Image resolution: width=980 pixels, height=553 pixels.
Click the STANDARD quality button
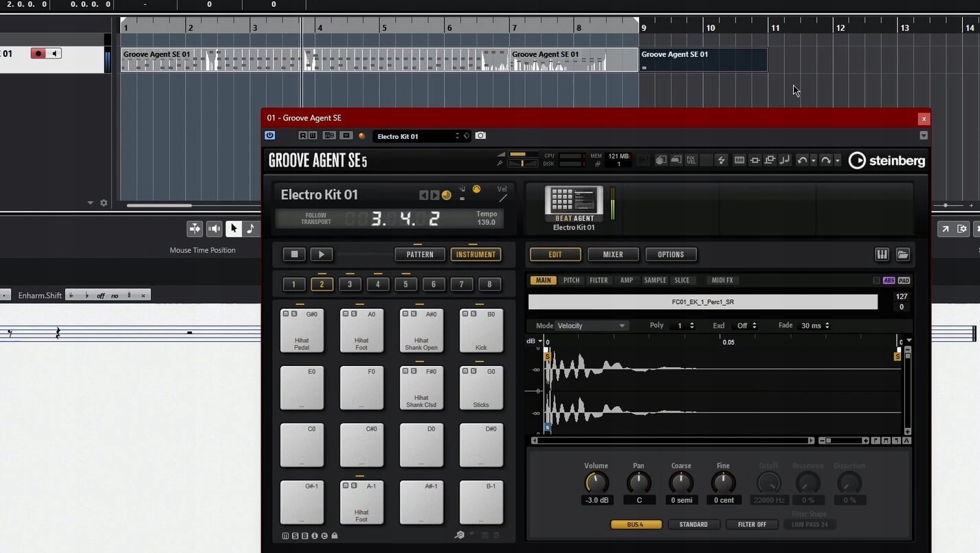click(693, 524)
